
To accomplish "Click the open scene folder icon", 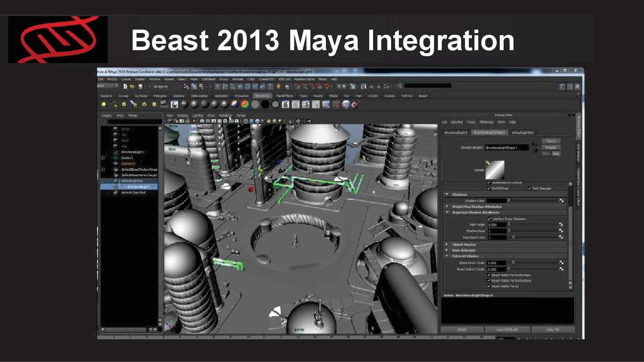I will pos(133,87).
